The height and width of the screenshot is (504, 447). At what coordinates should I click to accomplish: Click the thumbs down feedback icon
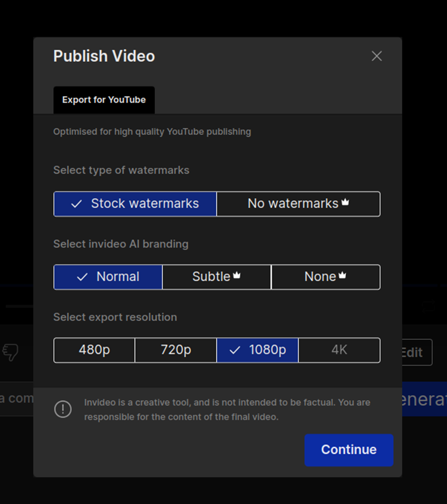pos(10,352)
